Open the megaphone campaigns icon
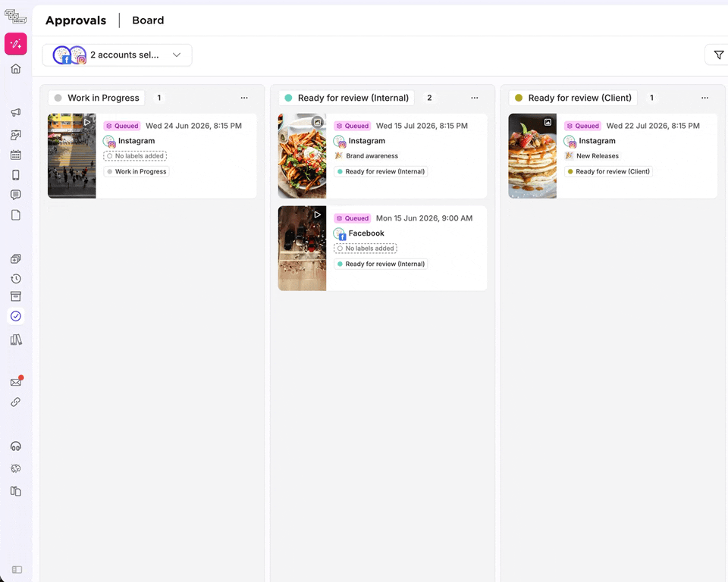Screen dimensions: 728x582 [x=16, y=112]
